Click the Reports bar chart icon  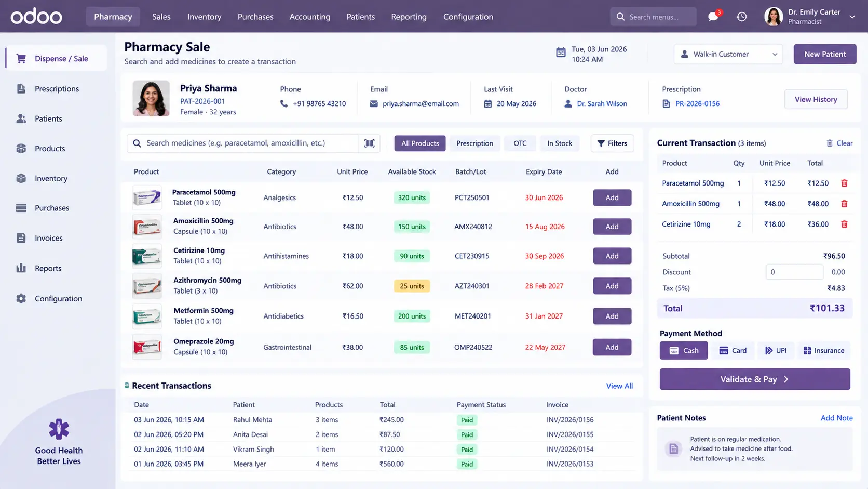click(21, 268)
